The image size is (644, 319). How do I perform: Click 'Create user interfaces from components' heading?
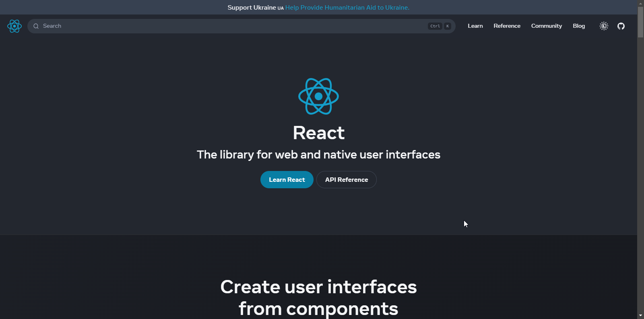(318, 298)
